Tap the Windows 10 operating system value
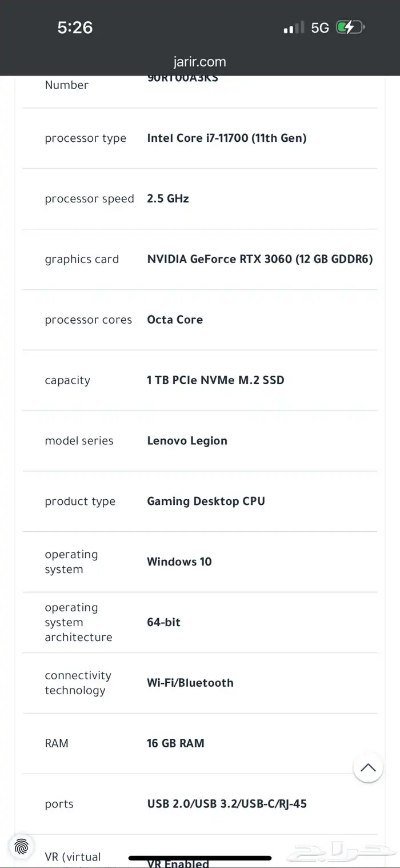The width and height of the screenshot is (400, 868). click(x=179, y=562)
